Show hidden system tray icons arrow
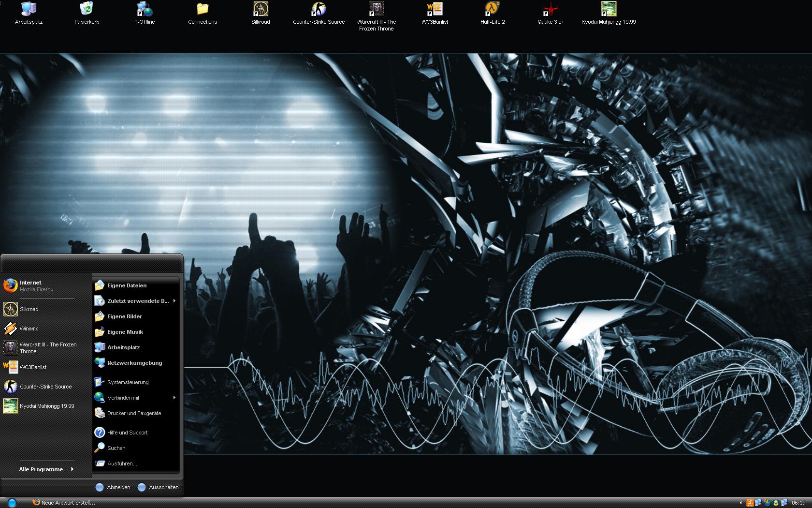This screenshot has width=812, height=508. 740,503
